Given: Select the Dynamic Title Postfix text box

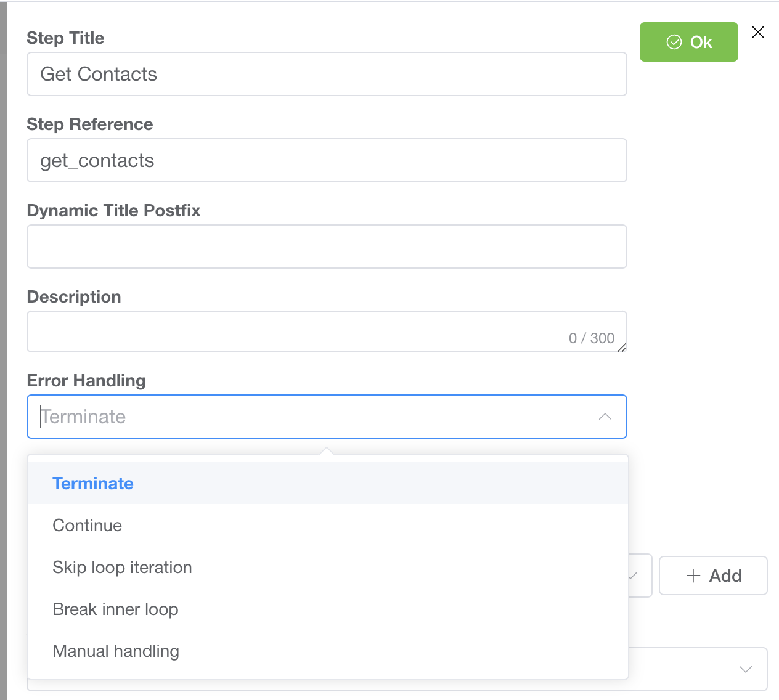Looking at the screenshot, I should tap(327, 246).
